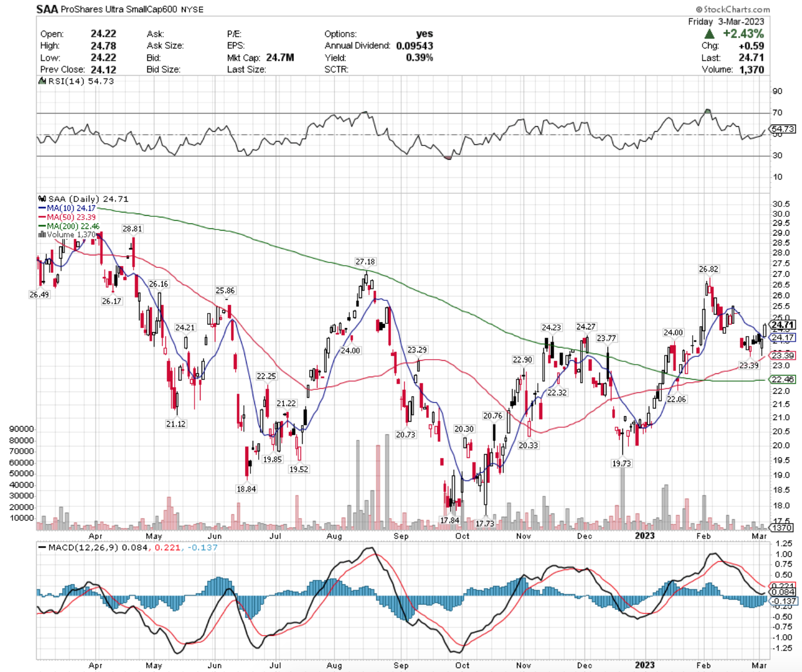Click the +2.43% percent change value
The width and height of the screenshot is (802, 672).
(x=743, y=34)
